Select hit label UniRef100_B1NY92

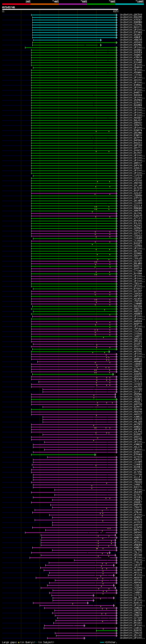pyautogui.click(x=131, y=631)
